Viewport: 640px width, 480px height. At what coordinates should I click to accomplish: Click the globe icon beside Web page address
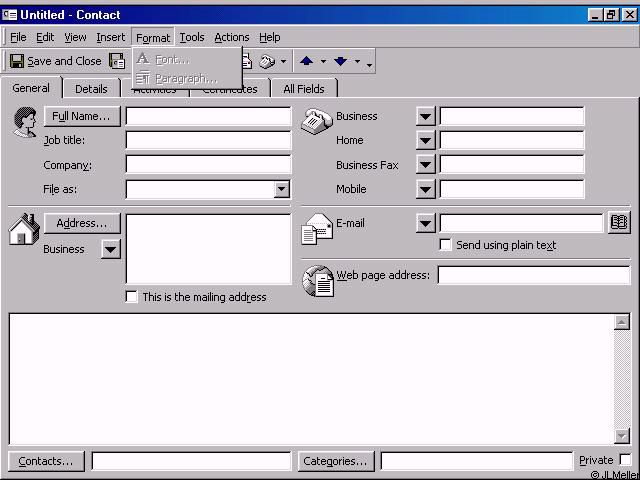[x=318, y=281]
